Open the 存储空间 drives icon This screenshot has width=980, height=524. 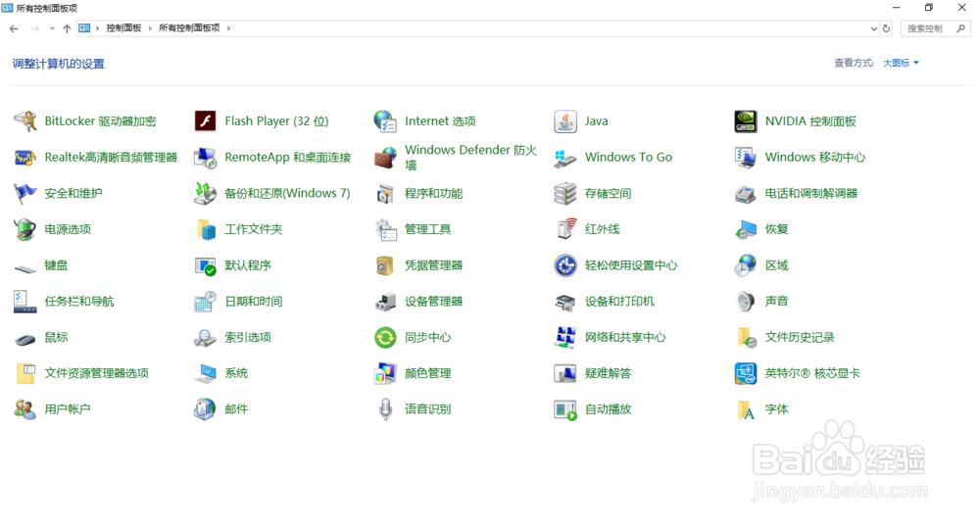[565, 194]
